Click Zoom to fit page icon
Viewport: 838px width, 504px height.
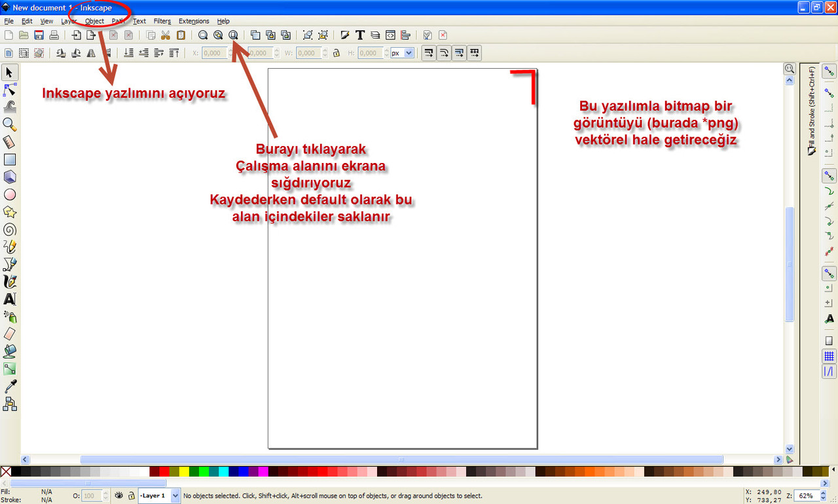coord(234,35)
